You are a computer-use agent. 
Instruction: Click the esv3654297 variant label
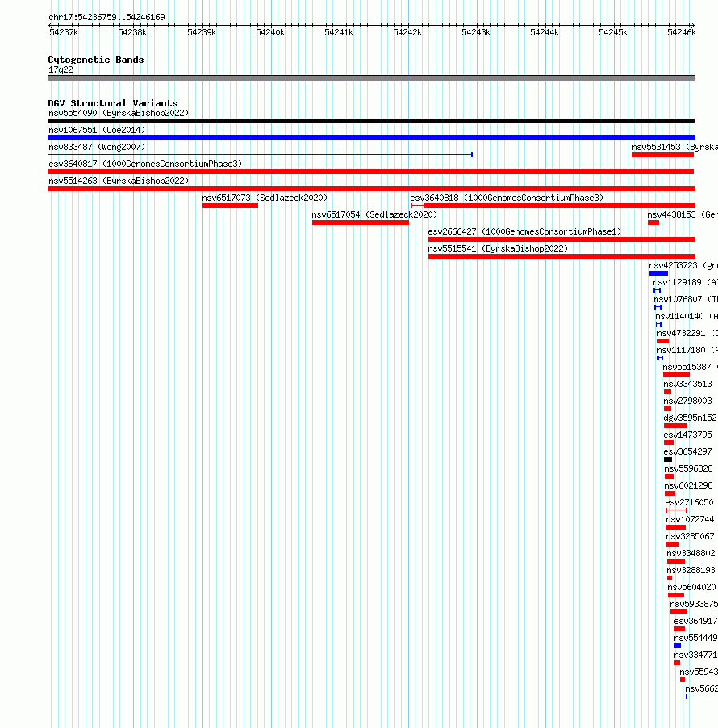(x=688, y=451)
